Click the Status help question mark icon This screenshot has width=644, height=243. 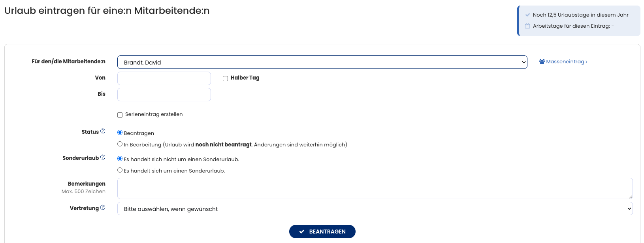pyautogui.click(x=103, y=131)
